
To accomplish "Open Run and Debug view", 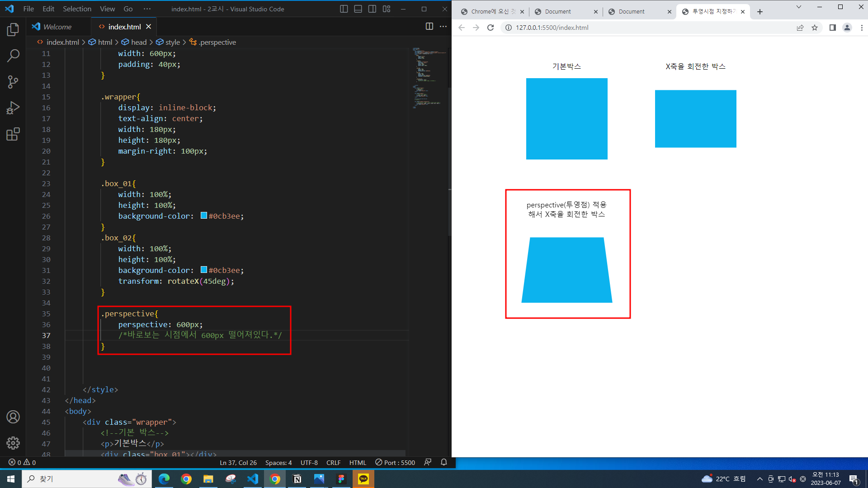I will [13, 108].
